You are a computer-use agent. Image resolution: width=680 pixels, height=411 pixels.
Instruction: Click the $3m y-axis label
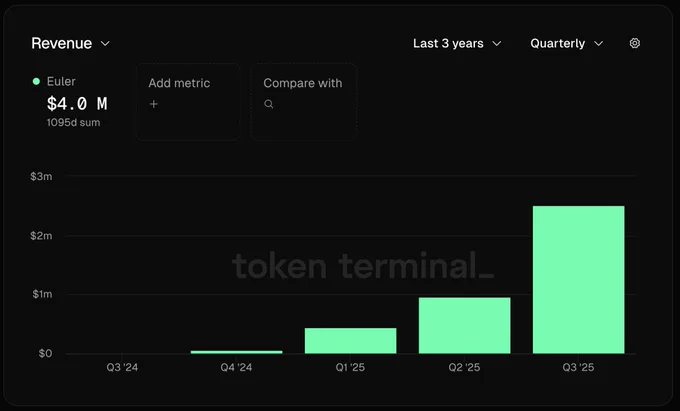(41, 176)
